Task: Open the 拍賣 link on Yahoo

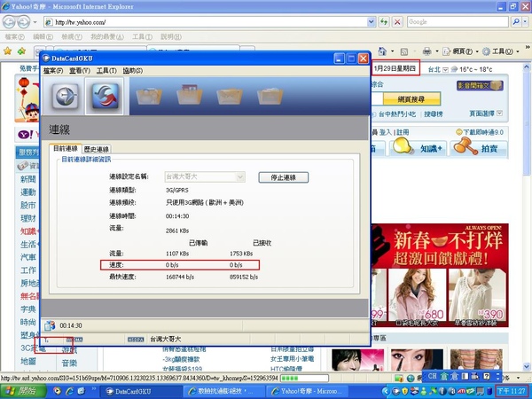Action: click(489, 148)
